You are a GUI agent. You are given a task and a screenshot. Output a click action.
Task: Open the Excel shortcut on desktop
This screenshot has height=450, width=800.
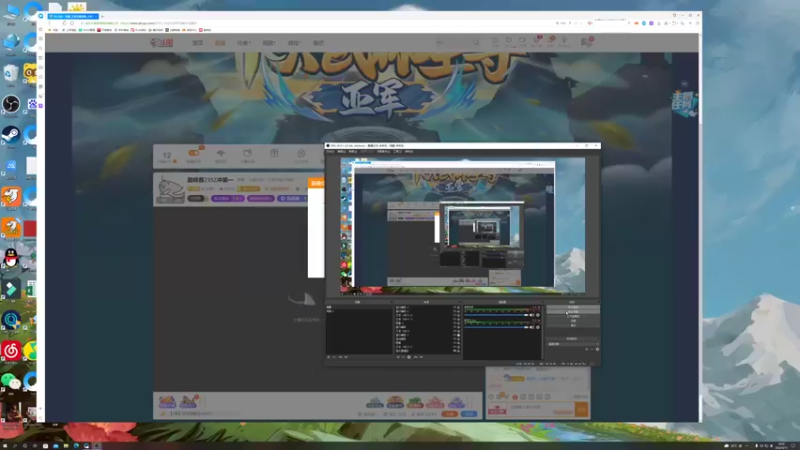(32, 289)
